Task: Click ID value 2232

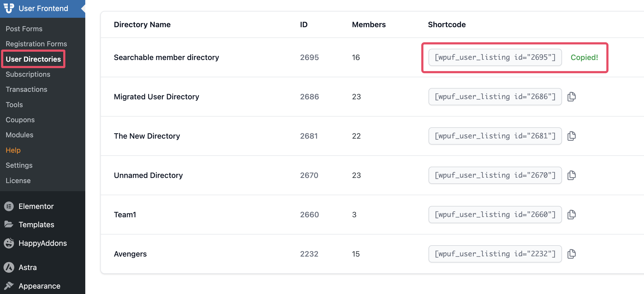Action: point(309,254)
